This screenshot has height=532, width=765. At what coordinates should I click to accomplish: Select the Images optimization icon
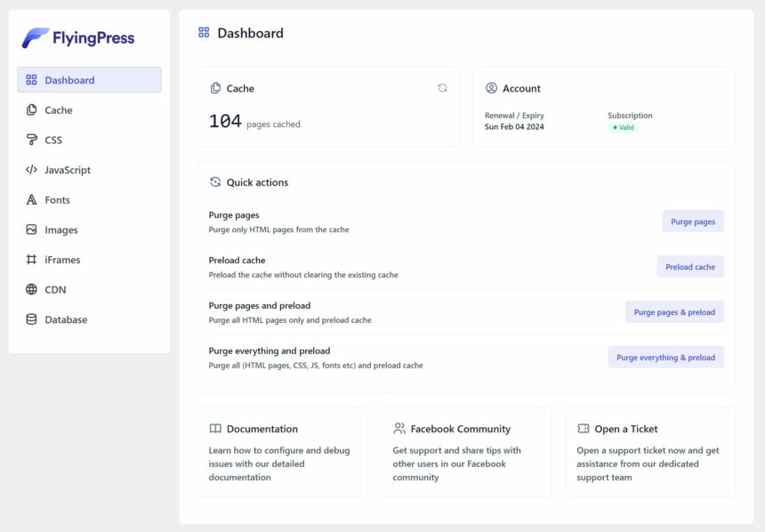click(32, 230)
